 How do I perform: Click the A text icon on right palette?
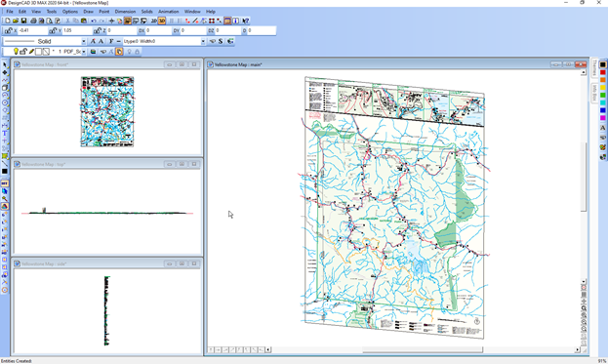pos(602,128)
